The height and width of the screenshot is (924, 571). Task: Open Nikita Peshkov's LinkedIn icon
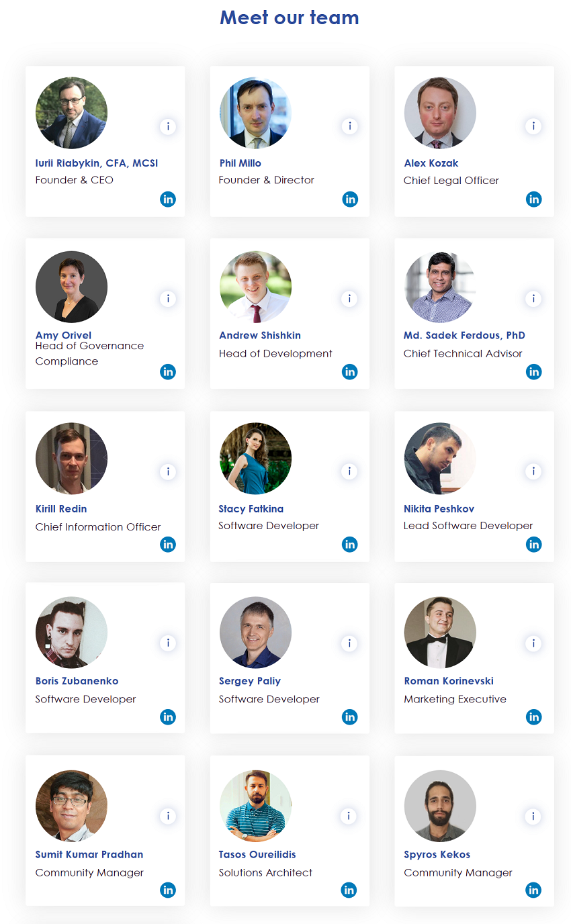(533, 545)
